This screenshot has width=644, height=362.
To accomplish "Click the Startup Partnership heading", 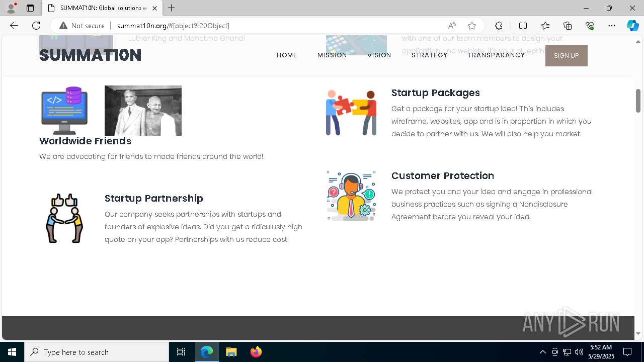I will point(154,199).
